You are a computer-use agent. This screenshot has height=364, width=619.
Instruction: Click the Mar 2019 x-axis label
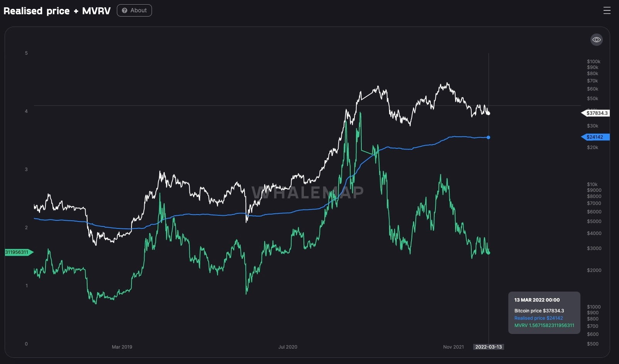(x=122, y=347)
